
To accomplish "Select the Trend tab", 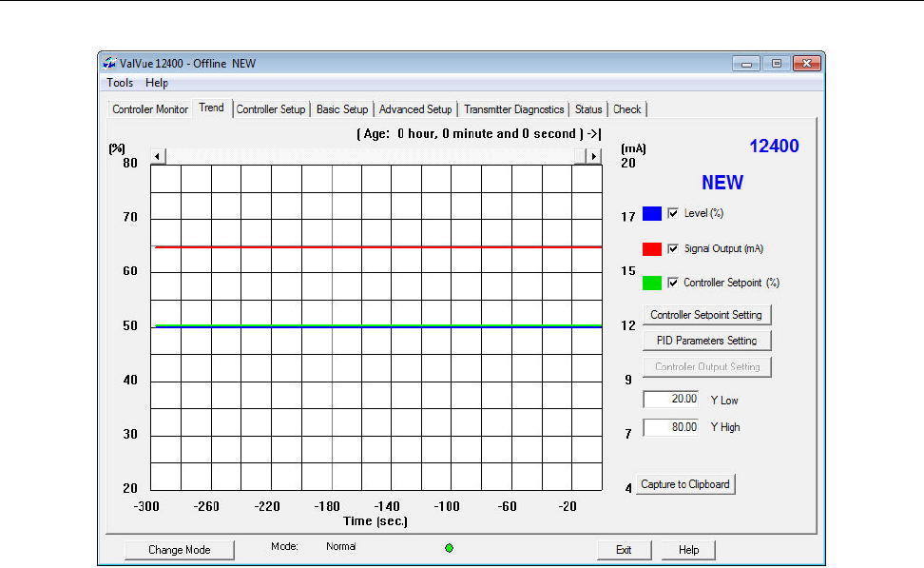I will [212, 108].
